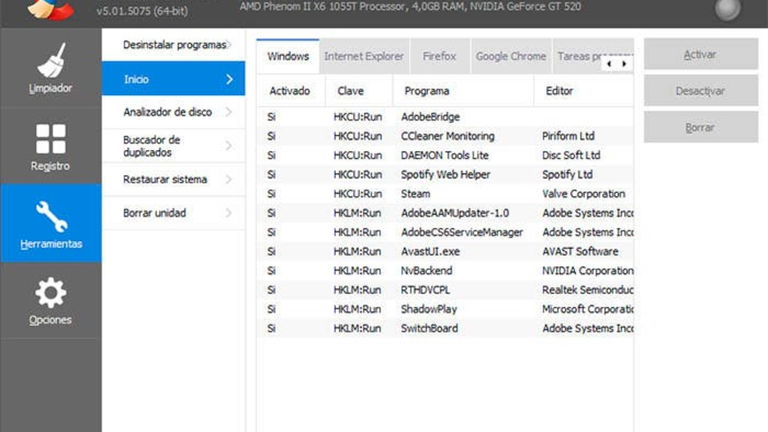Switch to the Google Chrome tab
Screen dimensions: 768x432
[511, 56]
